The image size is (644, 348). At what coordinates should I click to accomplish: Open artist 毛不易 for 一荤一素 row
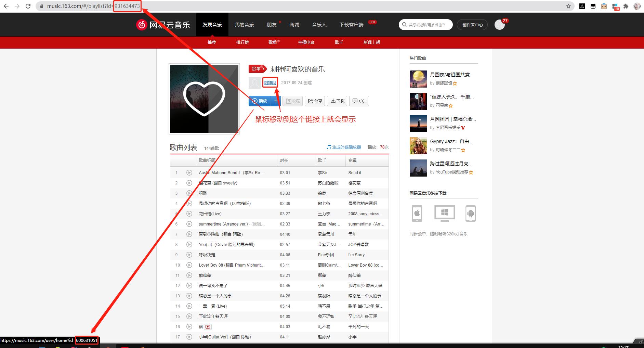324,306
